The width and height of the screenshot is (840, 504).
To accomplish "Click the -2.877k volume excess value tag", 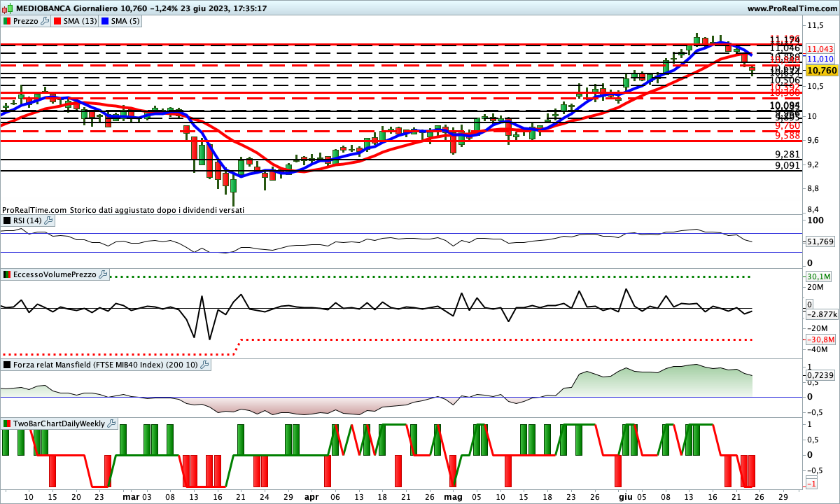I will (821, 314).
